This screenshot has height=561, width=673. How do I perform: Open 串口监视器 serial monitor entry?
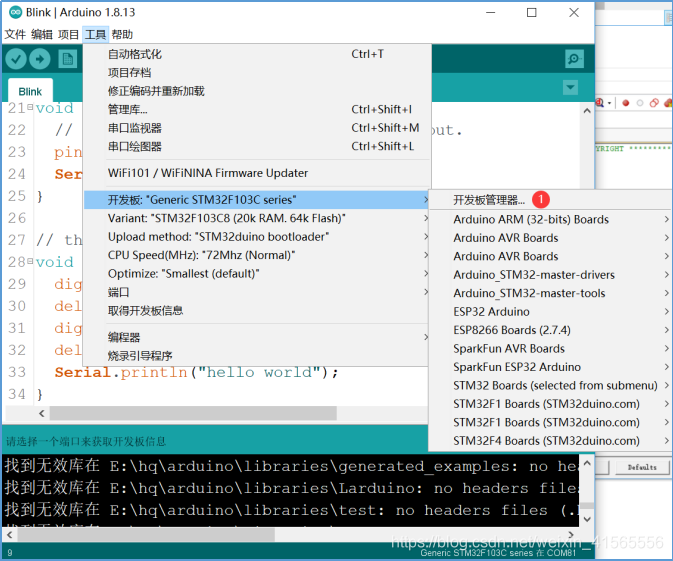point(257,128)
